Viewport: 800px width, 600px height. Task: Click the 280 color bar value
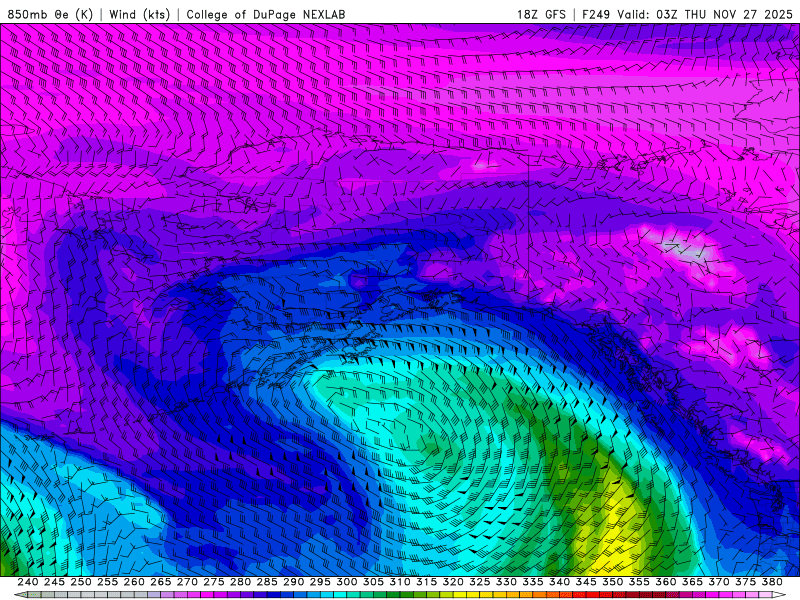[240, 582]
